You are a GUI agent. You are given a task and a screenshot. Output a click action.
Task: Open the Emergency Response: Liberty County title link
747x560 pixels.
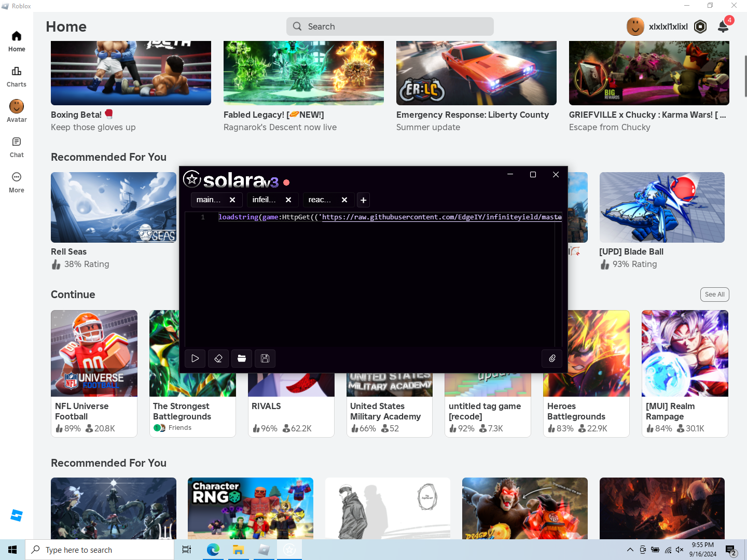pos(473,115)
